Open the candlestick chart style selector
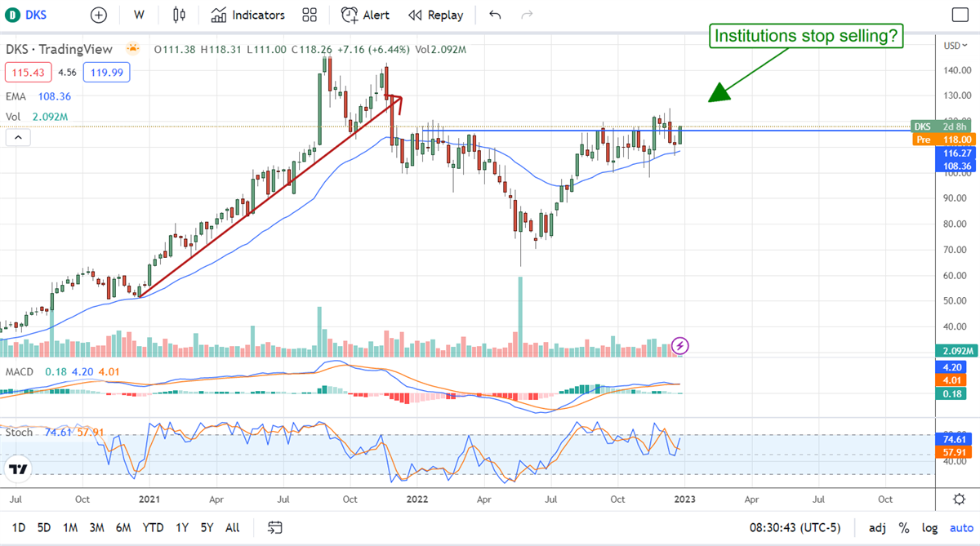Image resolution: width=980 pixels, height=546 pixels. click(180, 15)
